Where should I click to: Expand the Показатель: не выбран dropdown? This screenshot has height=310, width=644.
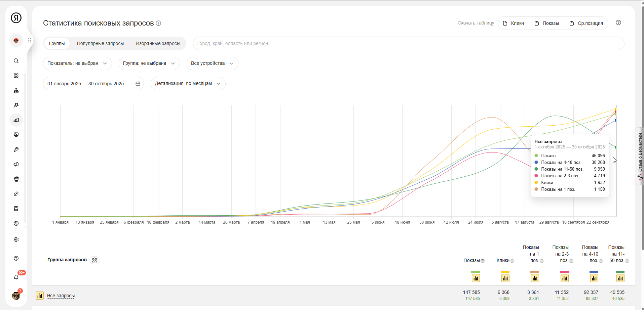point(77,63)
